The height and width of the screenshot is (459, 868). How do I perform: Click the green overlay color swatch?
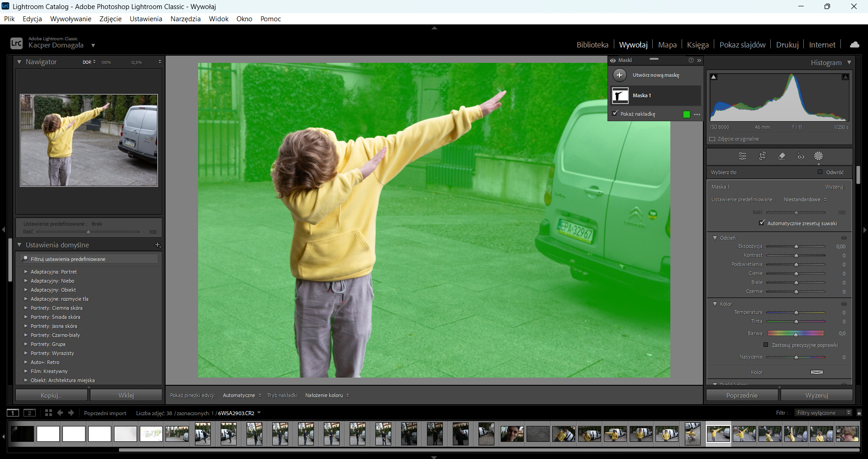(x=687, y=114)
